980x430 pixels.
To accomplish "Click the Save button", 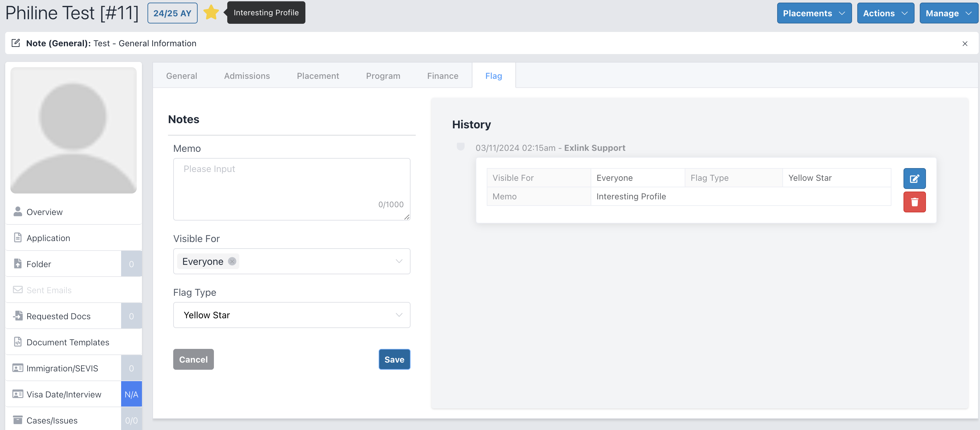I will 394,359.
